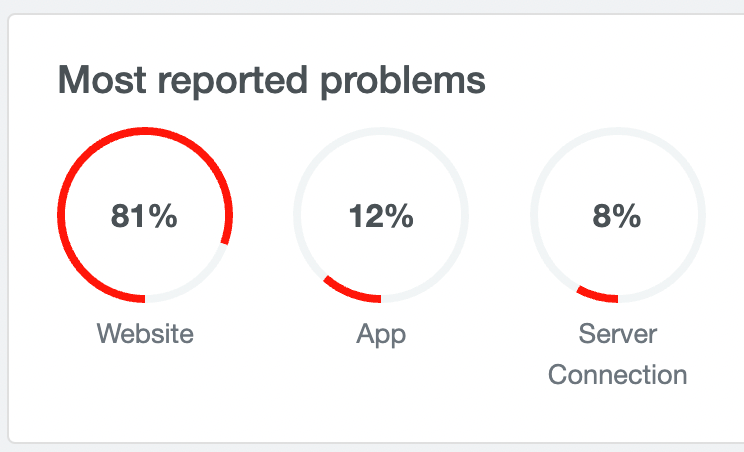Click the Server Connection circular gauge
The height and width of the screenshot is (452, 744).
(x=618, y=215)
